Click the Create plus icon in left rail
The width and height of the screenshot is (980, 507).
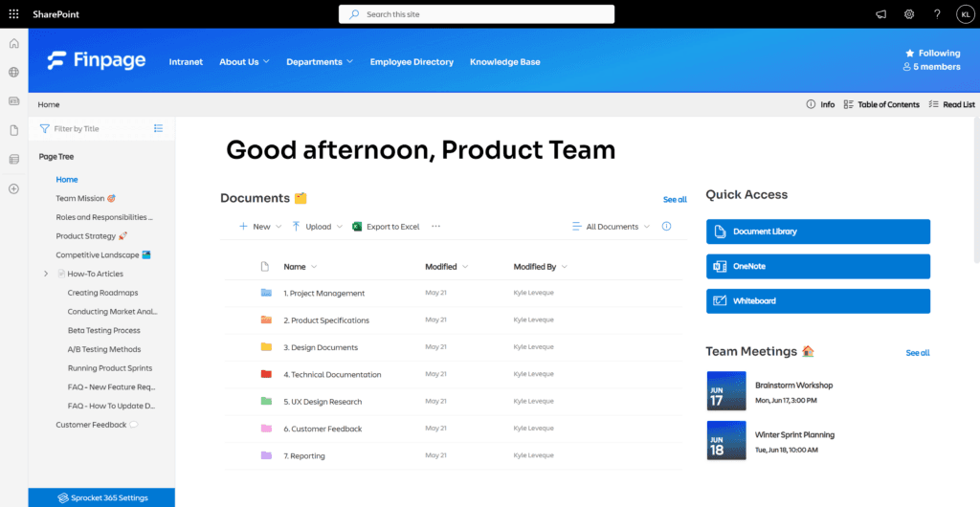point(13,188)
